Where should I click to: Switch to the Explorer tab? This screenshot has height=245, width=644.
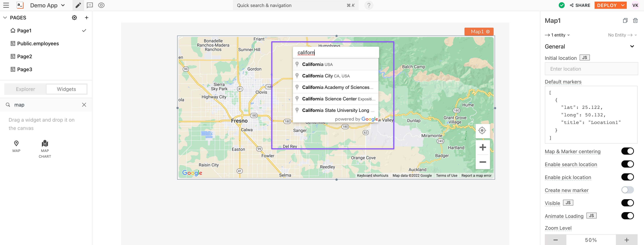tap(25, 89)
